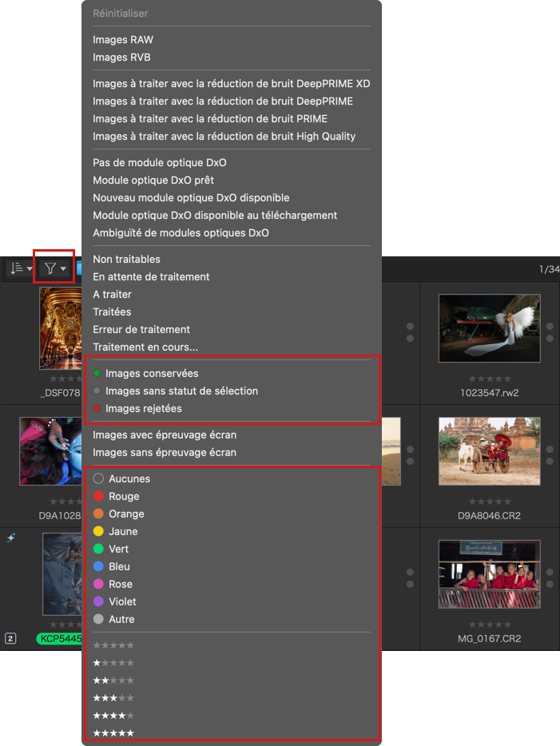The width and height of the screenshot is (560, 746).
Task: Set star rating under MG_0167.CR2
Action: pyautogui.click(x=490, y=625)
